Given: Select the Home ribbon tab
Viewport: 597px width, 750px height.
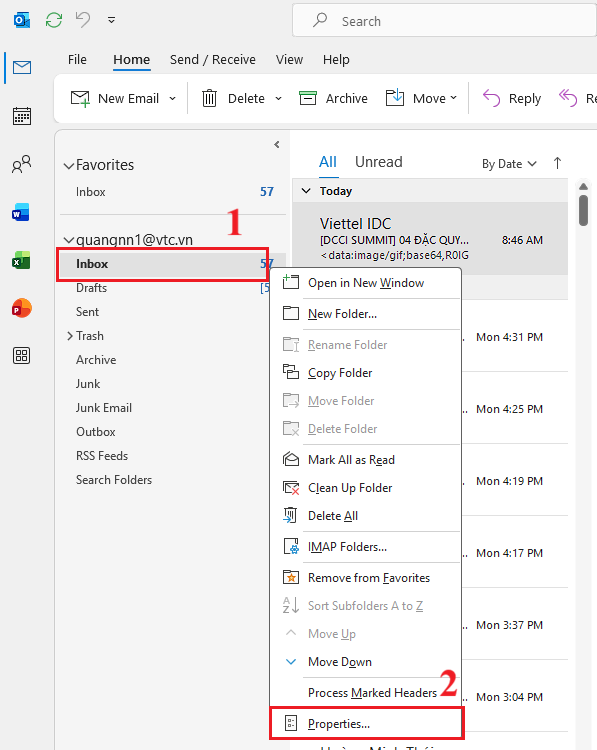Looking at the screenshot, I should [132, 59].
